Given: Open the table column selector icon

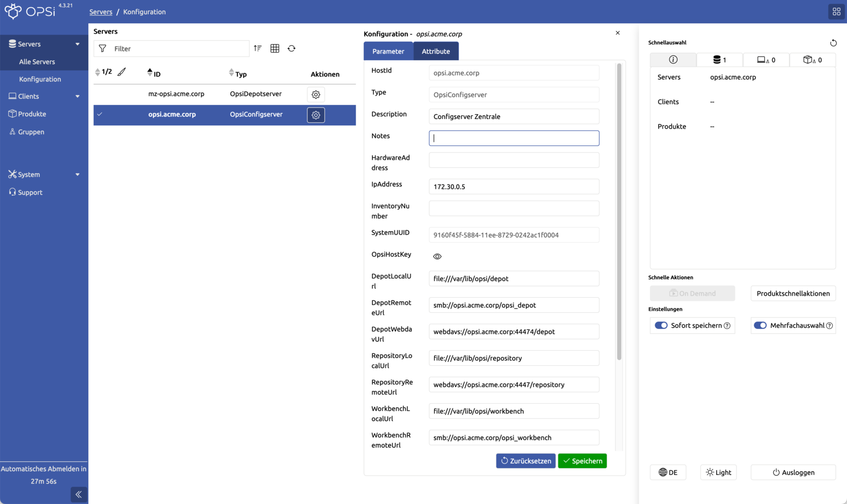Looking at the screenshot, I should [x=275, y=48].
